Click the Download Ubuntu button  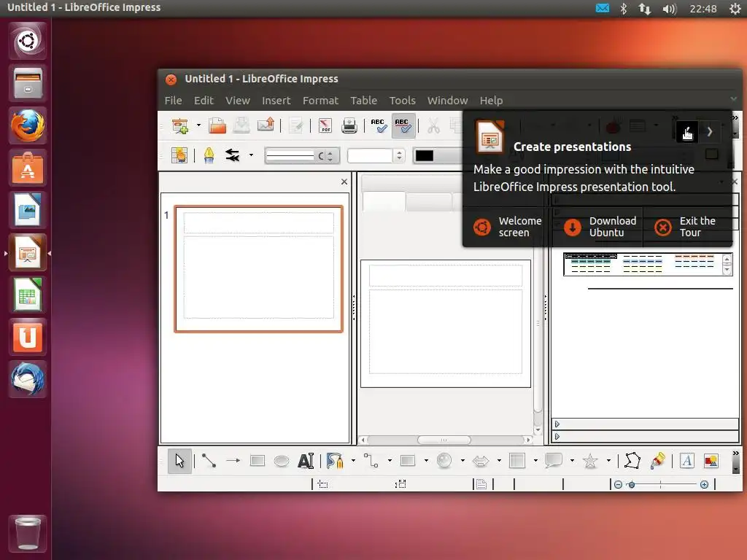point(598,227)
